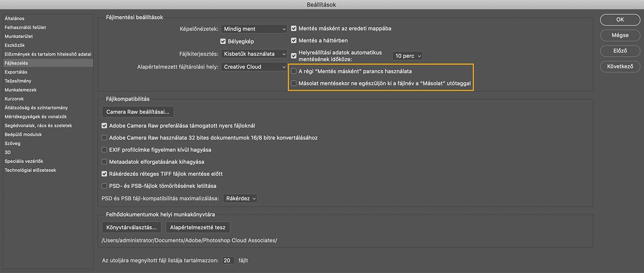
Task: Check Másolat mentésekor ne egészüljön ki option
Action: point(294,84)
